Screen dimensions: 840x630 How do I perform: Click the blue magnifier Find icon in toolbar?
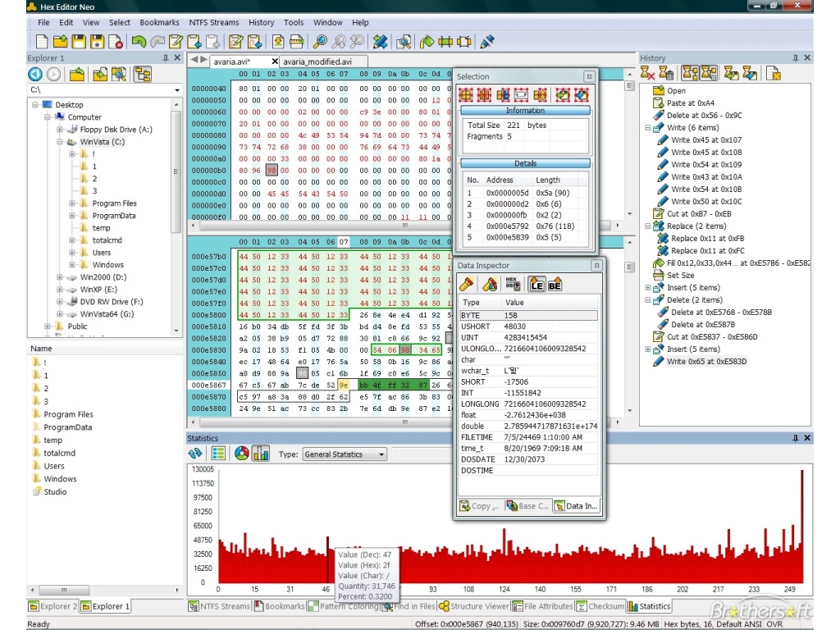(320, 41)
